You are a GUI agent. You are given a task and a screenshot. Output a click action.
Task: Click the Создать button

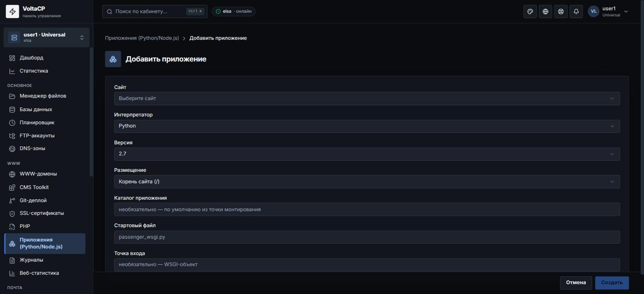pyautogui.click(x=612, y=283)
